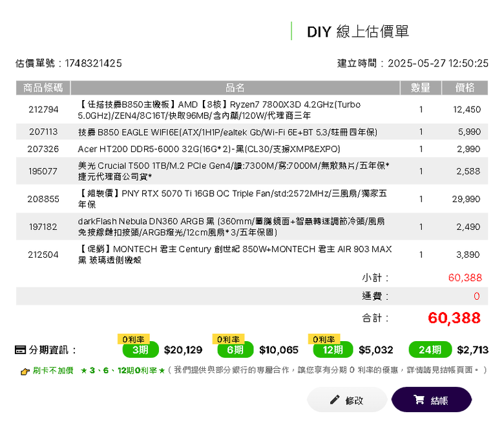The height and width of the screenshot is (427, 504).
Task: Click barcode 212794
Action: (x=43, y=110)
